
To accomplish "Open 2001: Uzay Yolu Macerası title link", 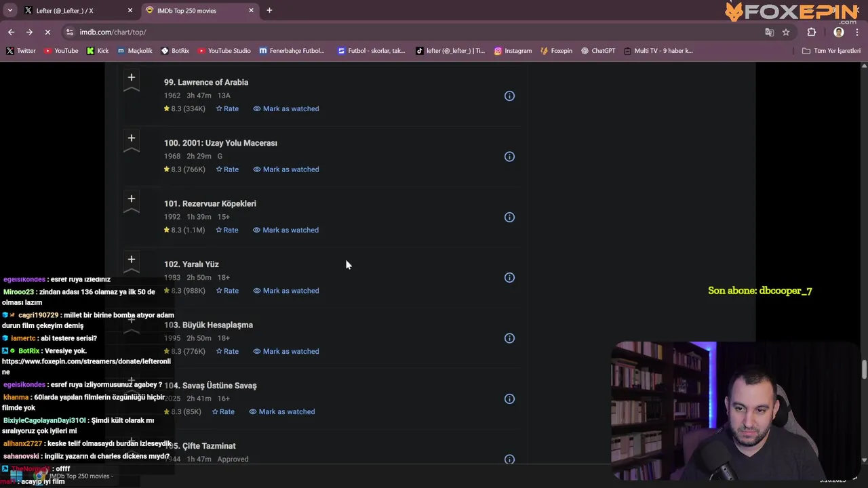I will point(220,143).
